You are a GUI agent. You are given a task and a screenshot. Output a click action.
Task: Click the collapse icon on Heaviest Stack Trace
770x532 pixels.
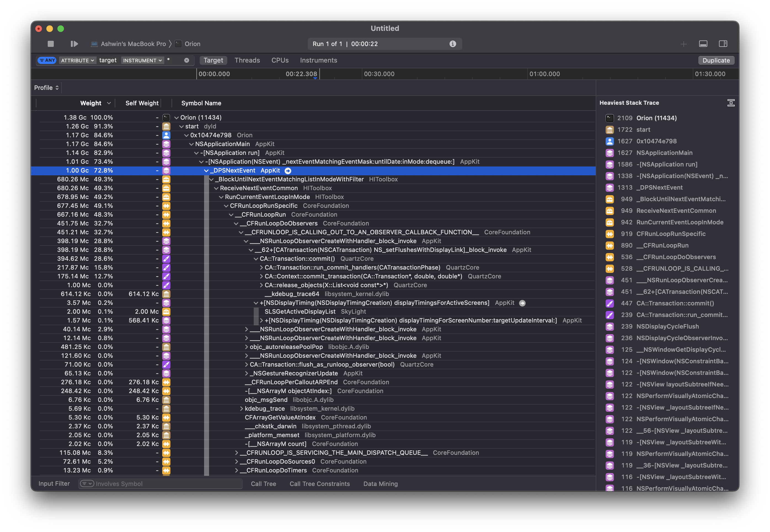[731, 103]
